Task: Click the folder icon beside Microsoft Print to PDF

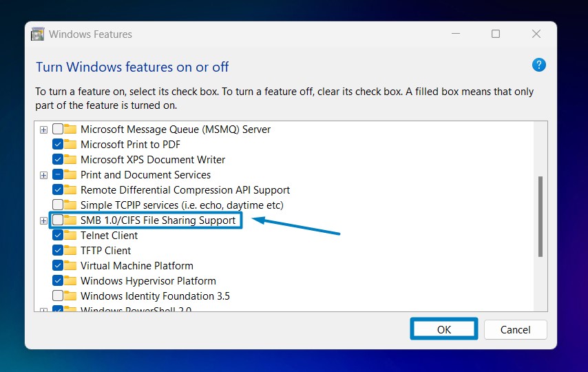Action: (70, 144)
